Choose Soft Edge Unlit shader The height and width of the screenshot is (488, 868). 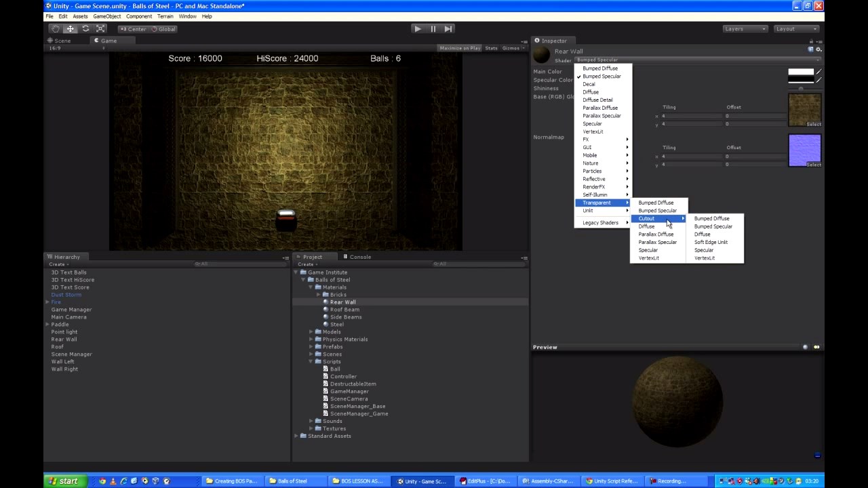(x=711, y=242)
